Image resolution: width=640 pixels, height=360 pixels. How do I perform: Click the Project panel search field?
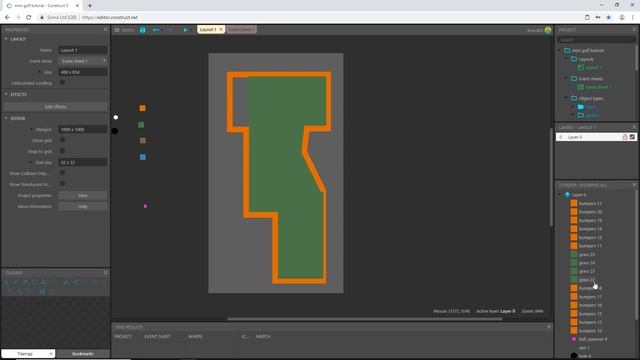pyautogui.click(x=596, y=40)
